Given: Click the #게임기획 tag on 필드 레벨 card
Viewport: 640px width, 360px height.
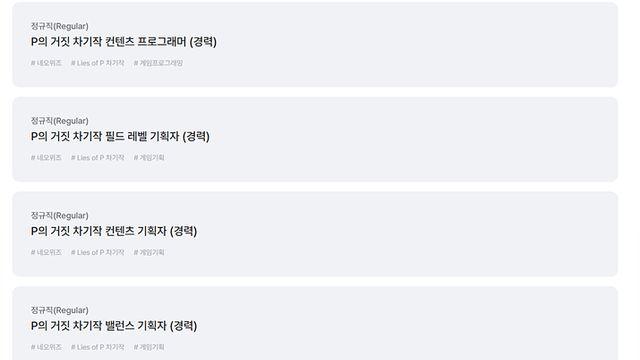Looking at the screenshot, I should tap(149, 158).
